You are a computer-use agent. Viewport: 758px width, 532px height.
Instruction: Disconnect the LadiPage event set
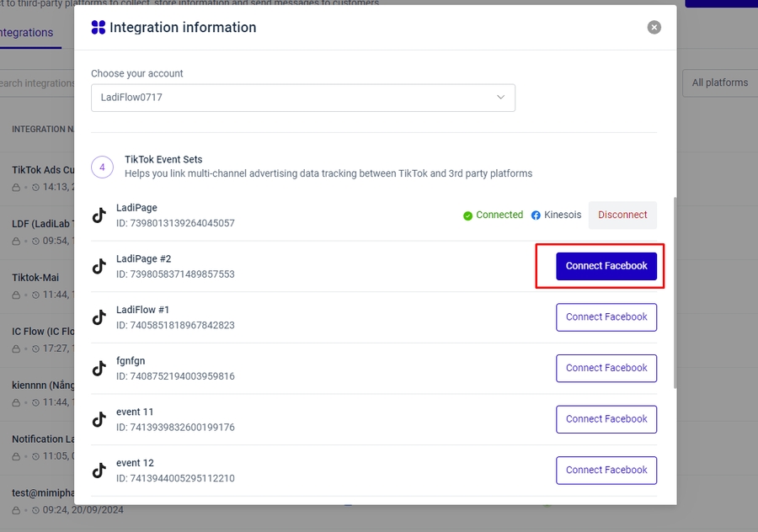(x=622, y=215)
